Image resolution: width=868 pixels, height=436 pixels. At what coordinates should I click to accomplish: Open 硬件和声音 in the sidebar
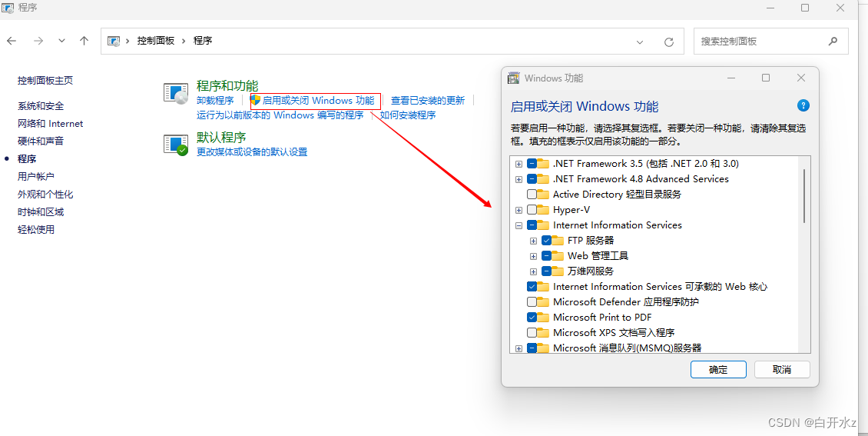click(x=41, y=141)
